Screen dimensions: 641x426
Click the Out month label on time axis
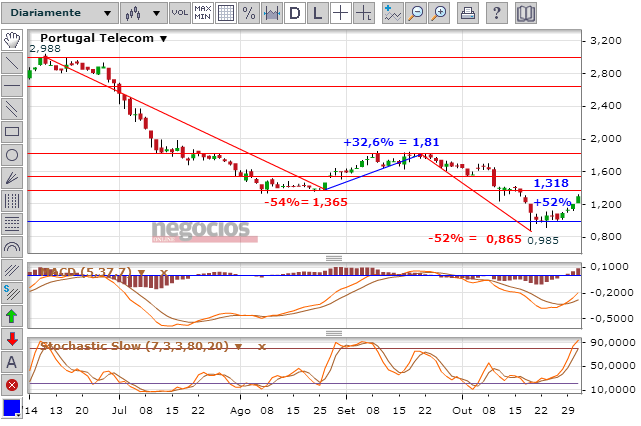coord(462,410)
